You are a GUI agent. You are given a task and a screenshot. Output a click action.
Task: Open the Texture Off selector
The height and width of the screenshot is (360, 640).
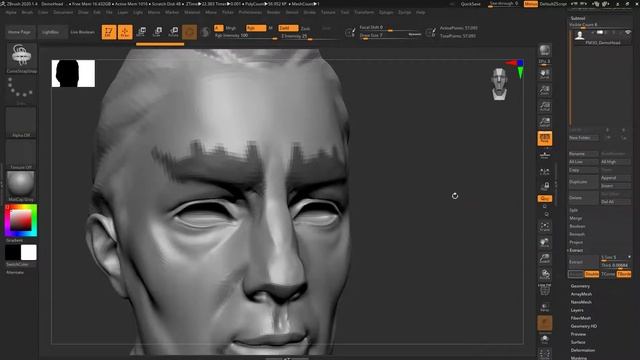click(21, 155)
